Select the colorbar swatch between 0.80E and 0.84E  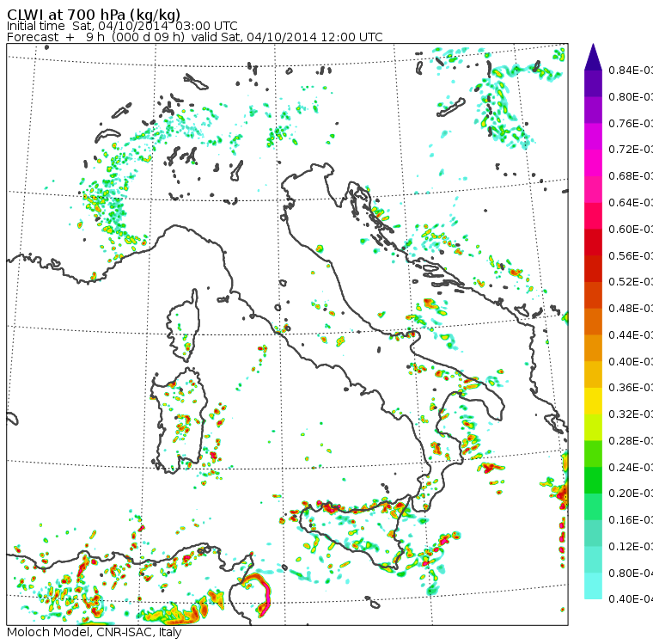tap(593, 83)
